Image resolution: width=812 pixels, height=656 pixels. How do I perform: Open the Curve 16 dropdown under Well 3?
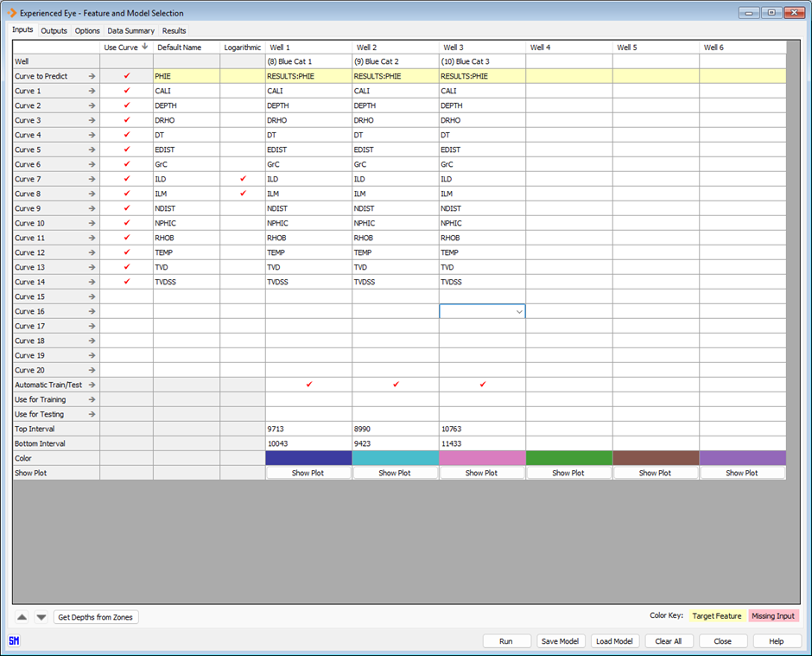pos(519,311)
